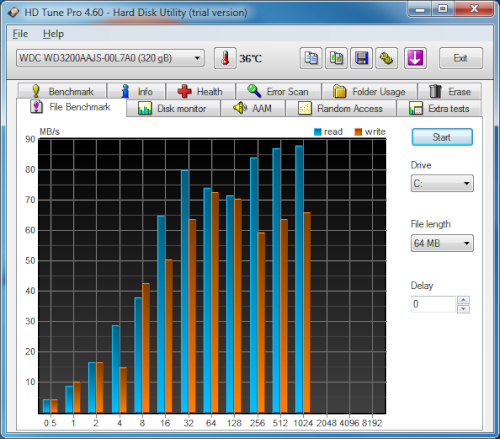Open the File menu
Screen dimensions: 500x439
[x=20, y=34]
